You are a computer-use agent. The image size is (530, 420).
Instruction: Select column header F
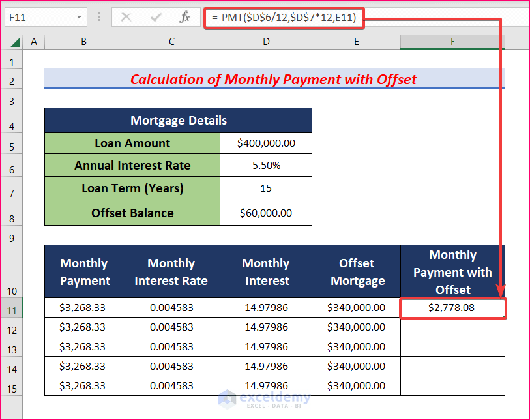pos(452,41)
